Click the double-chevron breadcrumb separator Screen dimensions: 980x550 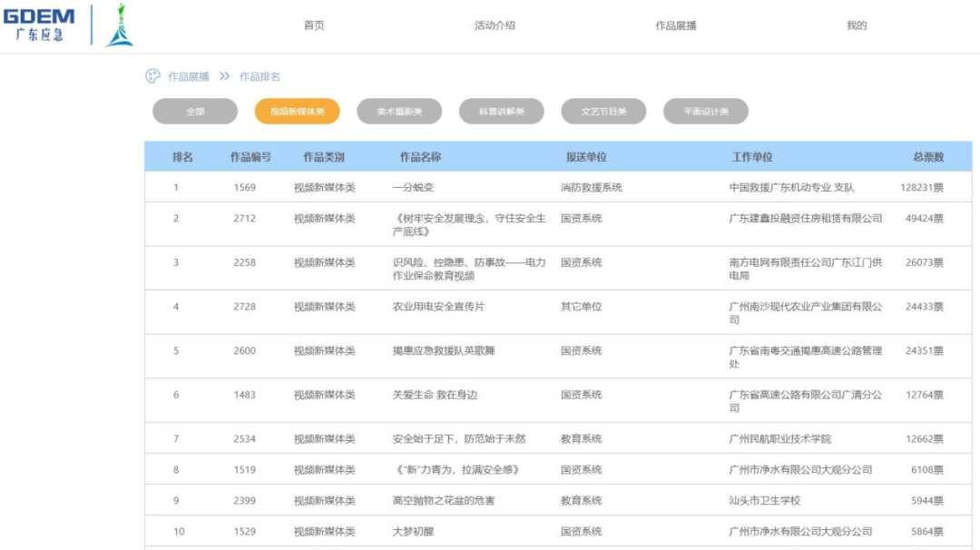(224, 76)
